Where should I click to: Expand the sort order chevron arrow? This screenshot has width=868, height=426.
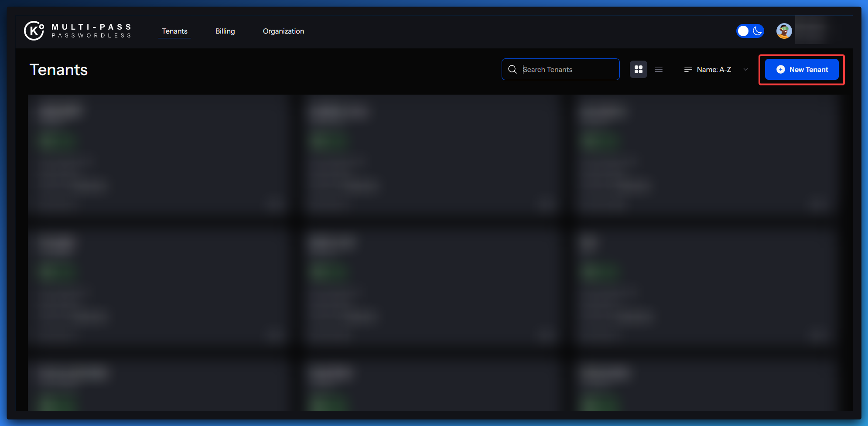(746, 69)
